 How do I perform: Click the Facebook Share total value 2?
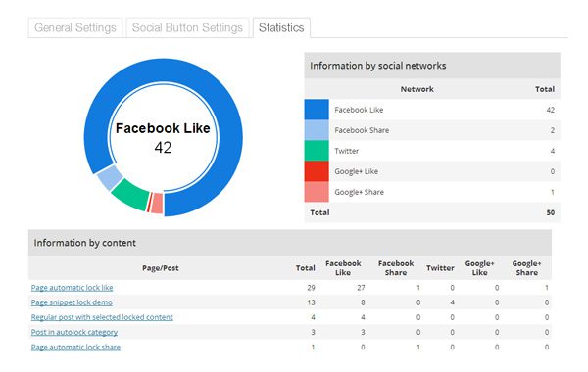point(553,130)
